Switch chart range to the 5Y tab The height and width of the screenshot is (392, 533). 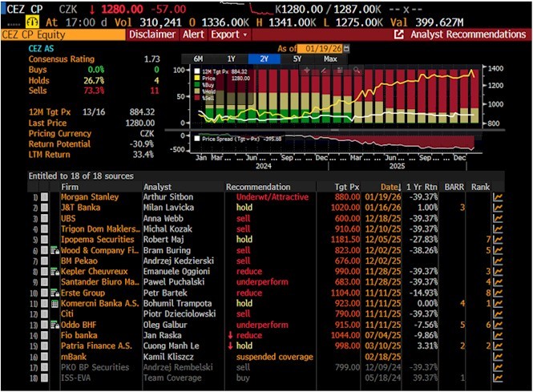tap(297, 59)
